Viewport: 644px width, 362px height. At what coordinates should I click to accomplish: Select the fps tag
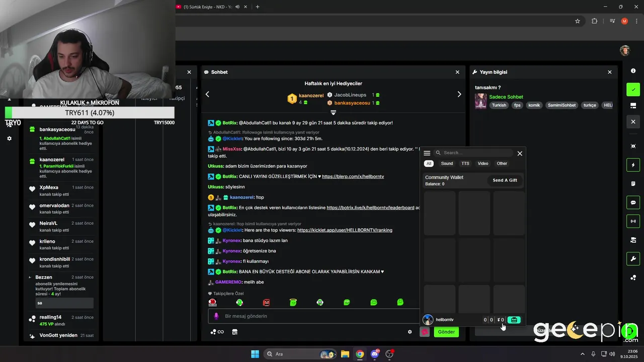tap(517, 106)
